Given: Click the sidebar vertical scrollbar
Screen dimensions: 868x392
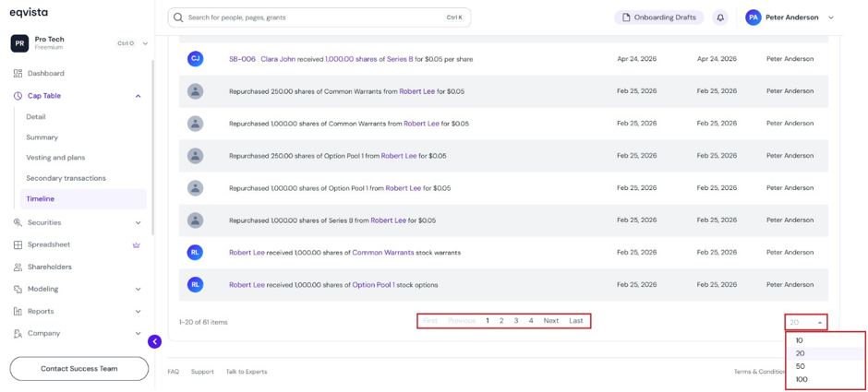Looking at the screenshot, I should (152, 147).
